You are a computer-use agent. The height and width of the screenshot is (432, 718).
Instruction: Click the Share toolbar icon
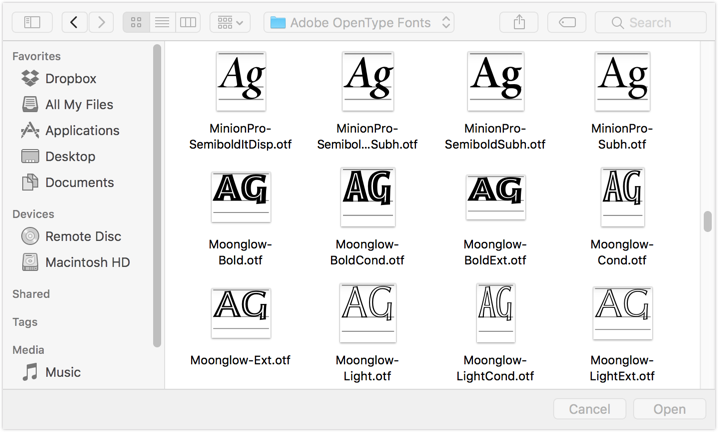click(519, 22)
